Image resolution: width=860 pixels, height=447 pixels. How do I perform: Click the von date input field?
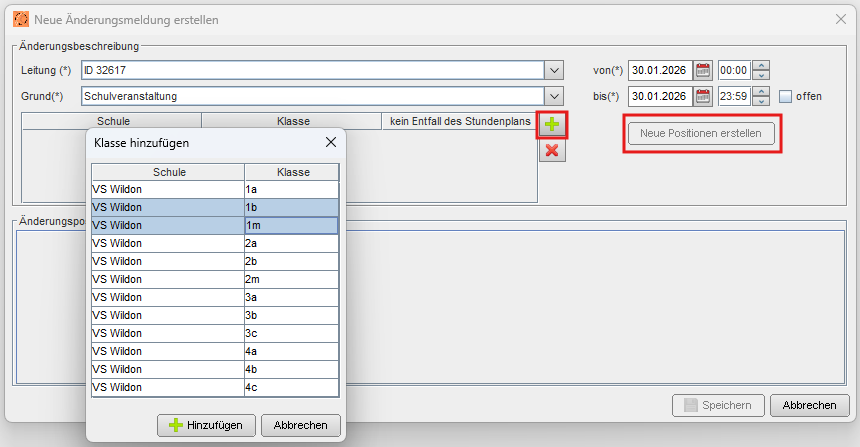pyautogui.click(x=660, y=70)
